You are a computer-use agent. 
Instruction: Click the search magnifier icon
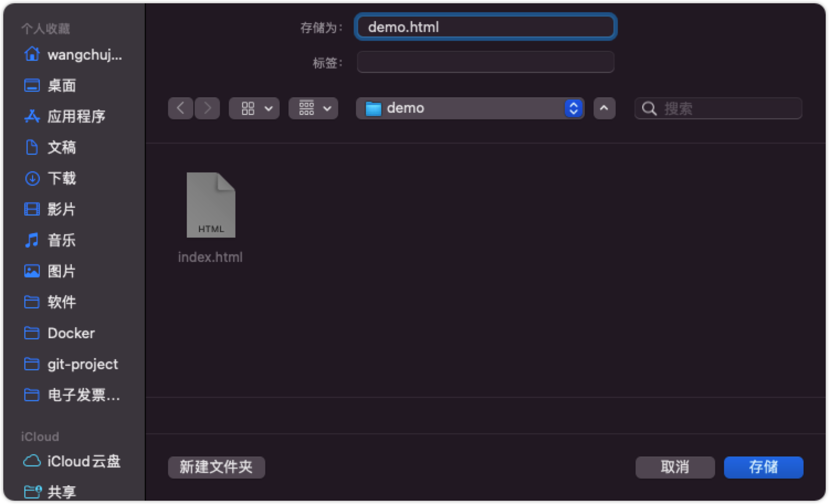[x=649, y=108]
